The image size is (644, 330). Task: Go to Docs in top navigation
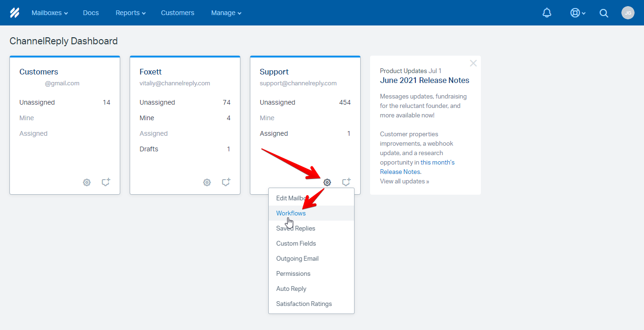click(x=91, y=13)
